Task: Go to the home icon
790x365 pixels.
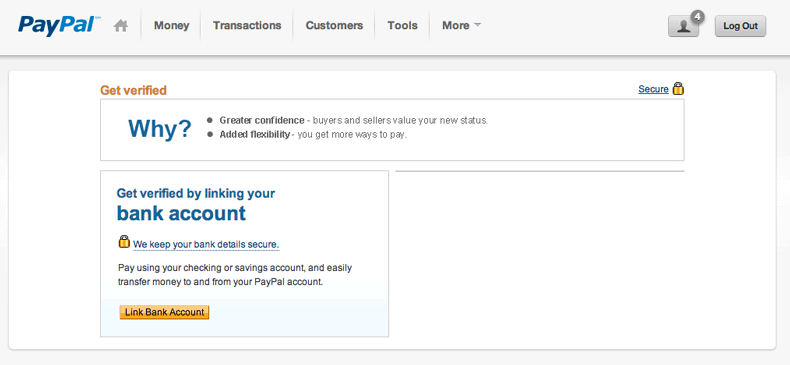Action: (x=120, y=26)
